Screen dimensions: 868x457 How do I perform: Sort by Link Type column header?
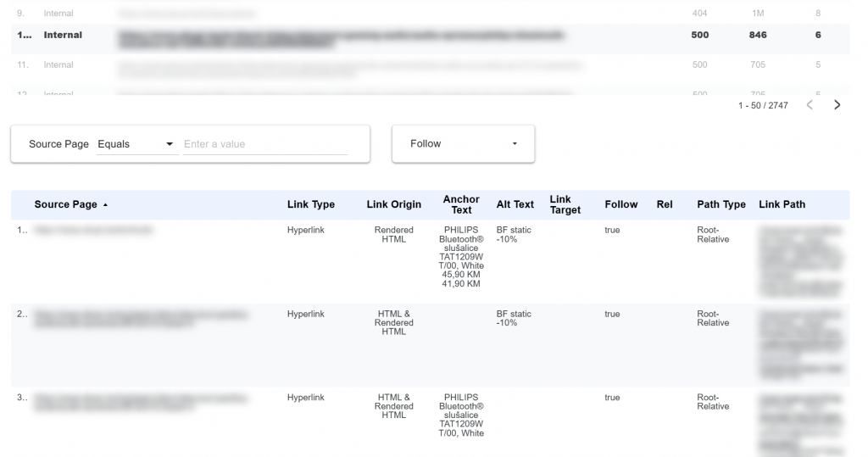click(310, 204)
